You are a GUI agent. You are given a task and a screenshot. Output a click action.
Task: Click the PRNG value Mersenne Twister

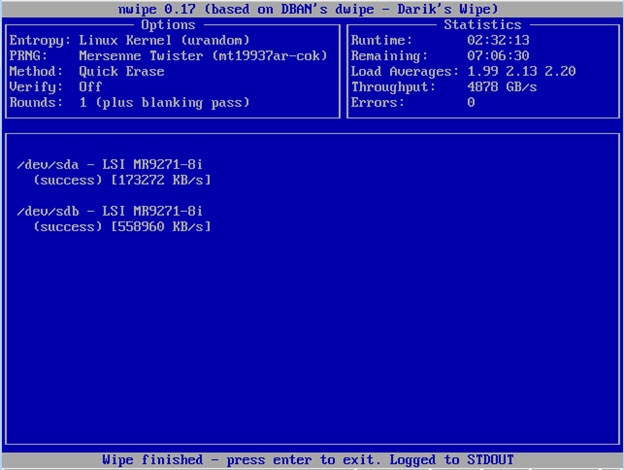pos(203,56)
